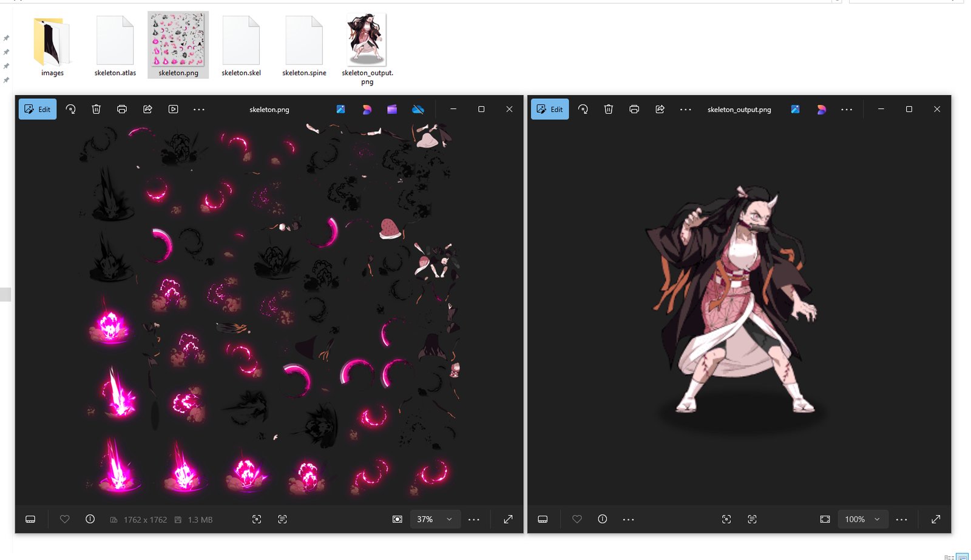This screenshot has width=971, height=560.
Task: Rotate the skeleton.png image
Action: coord(71,109)
